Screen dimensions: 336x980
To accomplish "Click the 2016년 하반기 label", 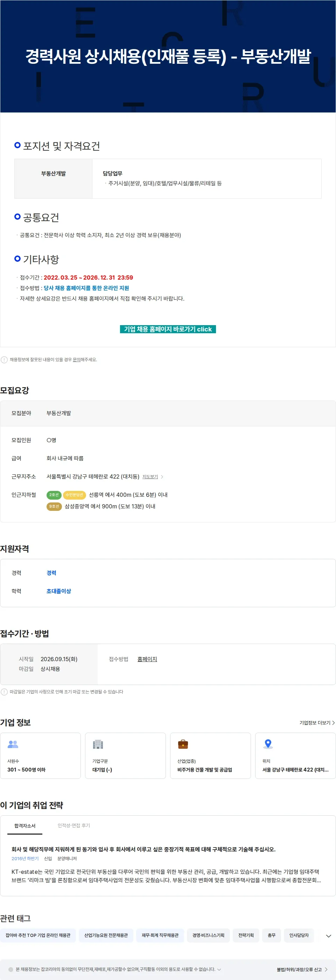I will click(x=25, y=858).
